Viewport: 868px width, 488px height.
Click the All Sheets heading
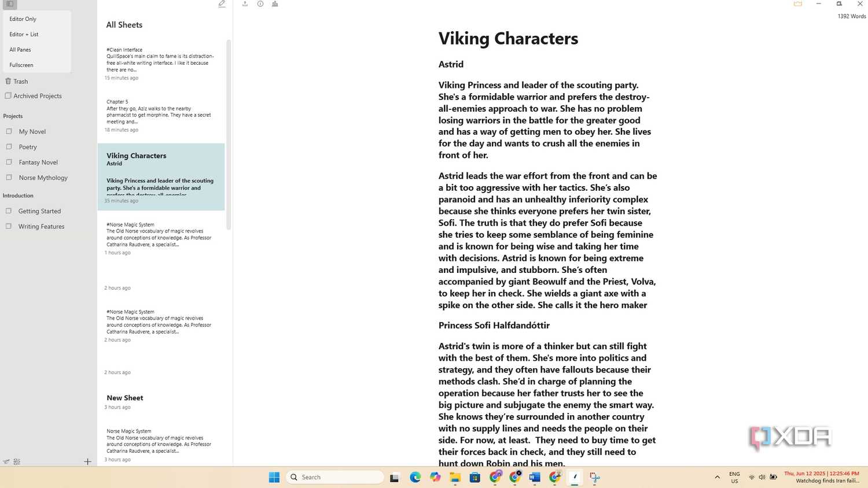point(124,25)
